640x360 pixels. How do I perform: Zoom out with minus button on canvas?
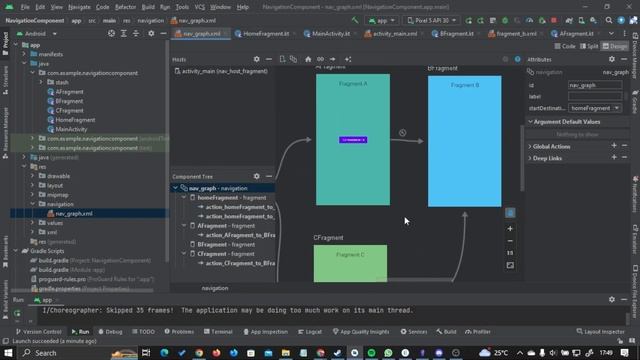click(x=510, y=241)
